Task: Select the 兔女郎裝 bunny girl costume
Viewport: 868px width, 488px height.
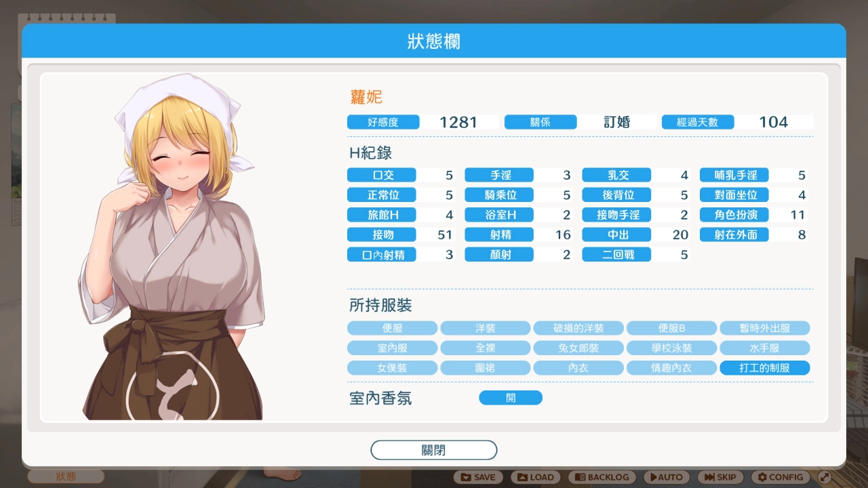Action: [x=578, y=348]
